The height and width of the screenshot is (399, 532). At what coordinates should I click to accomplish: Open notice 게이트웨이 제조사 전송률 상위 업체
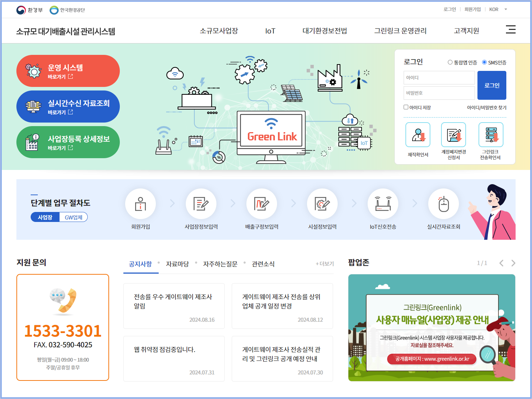pyautogui.click(x=282, y=306)
